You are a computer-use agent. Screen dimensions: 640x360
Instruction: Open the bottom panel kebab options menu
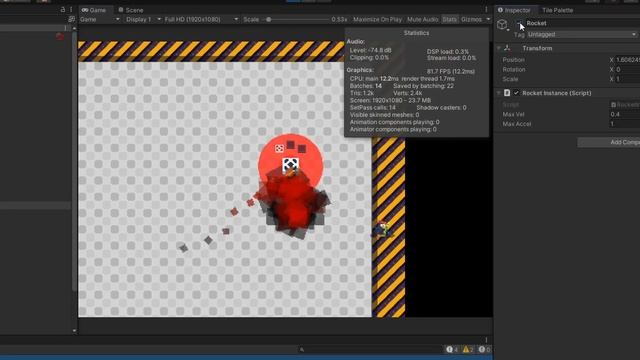(486, 340)
